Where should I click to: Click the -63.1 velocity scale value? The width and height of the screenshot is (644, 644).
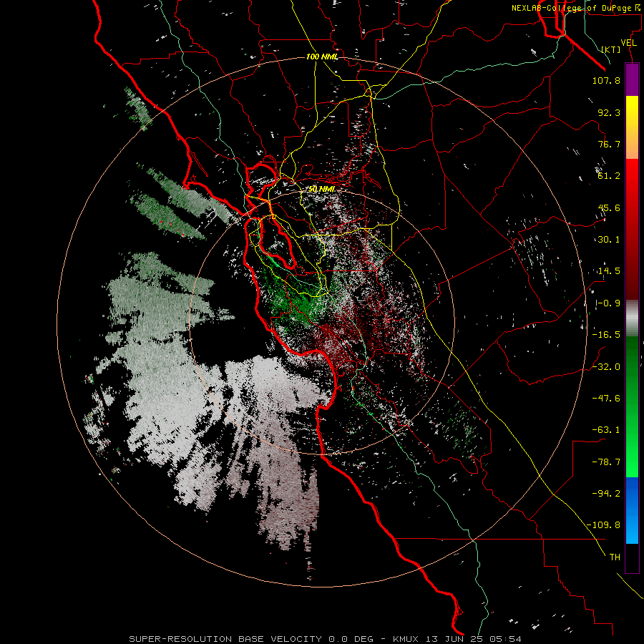tap(606, 430)
